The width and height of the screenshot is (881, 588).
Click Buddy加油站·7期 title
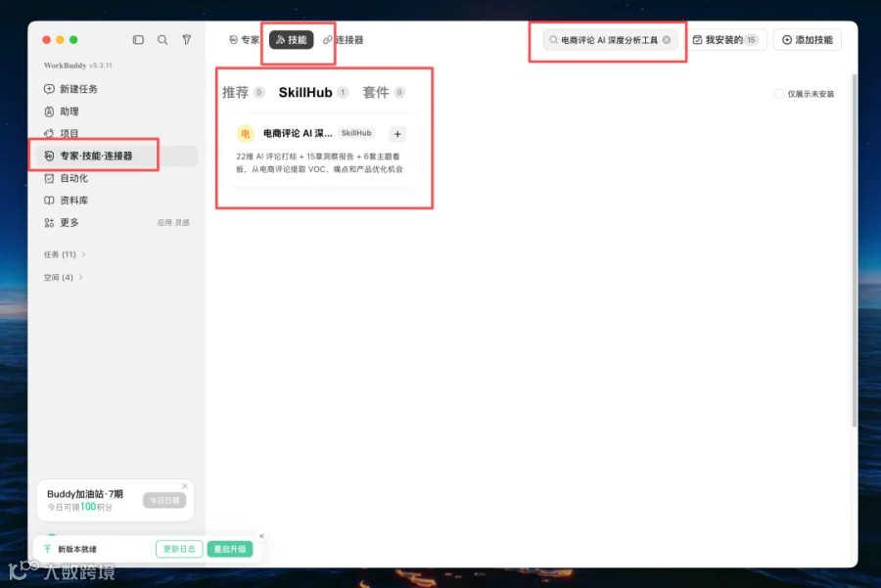pyautogui.click(x=85, y=494)
